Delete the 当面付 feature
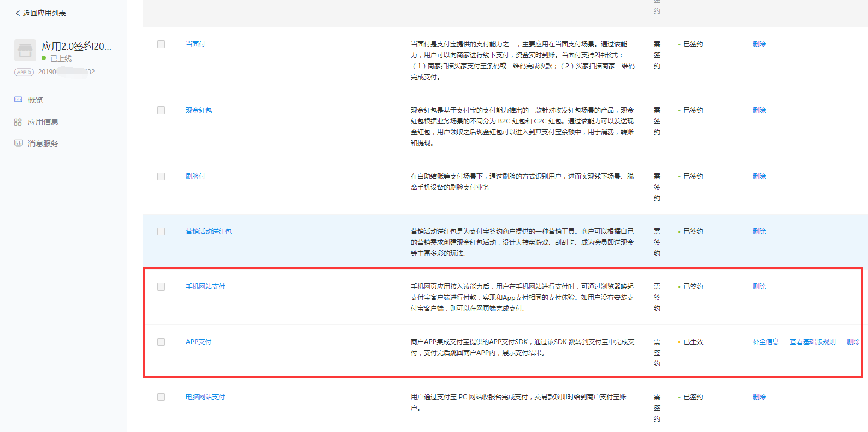The image size is (868, 432). (759, 44)
